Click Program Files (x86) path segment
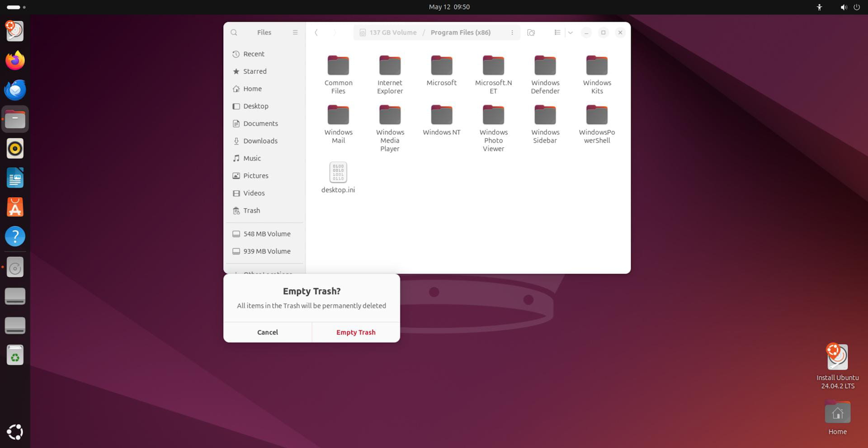 point(460,33)
